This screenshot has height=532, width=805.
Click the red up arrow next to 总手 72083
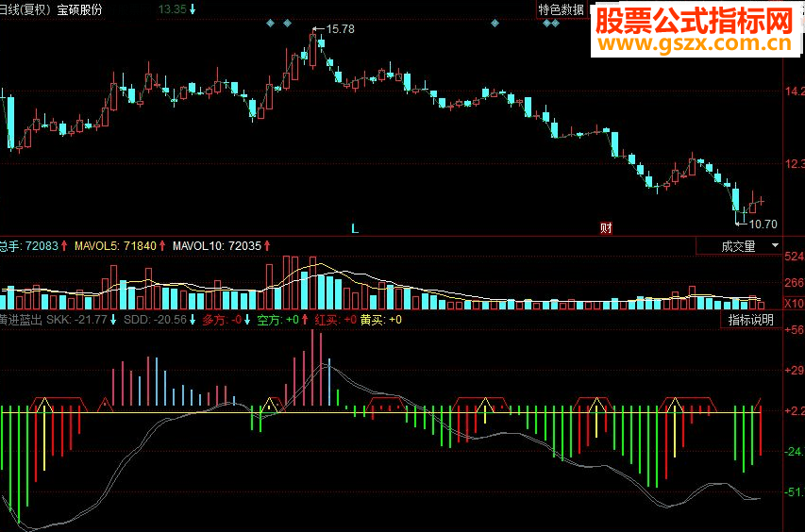(x=64, y=246)
